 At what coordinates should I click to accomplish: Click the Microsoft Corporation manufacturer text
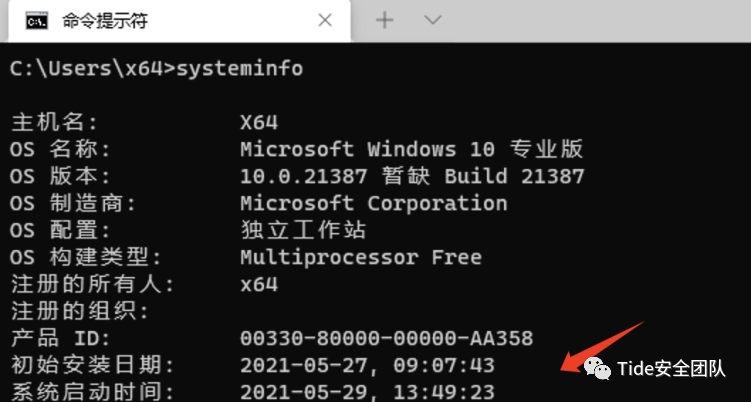374,204
